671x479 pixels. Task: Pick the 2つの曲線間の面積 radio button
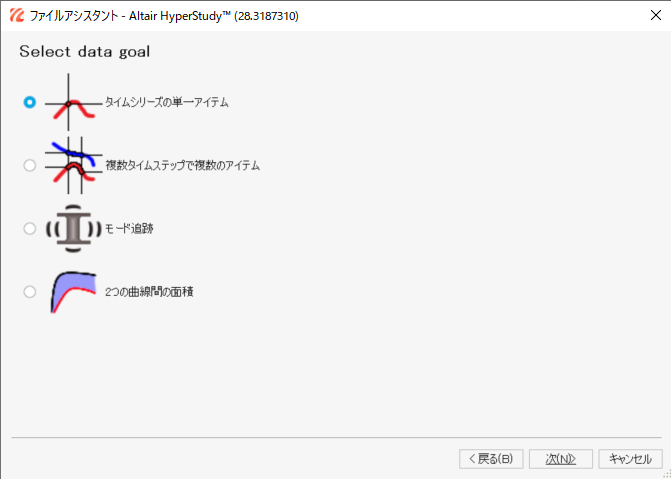click(x=30, y=291)
